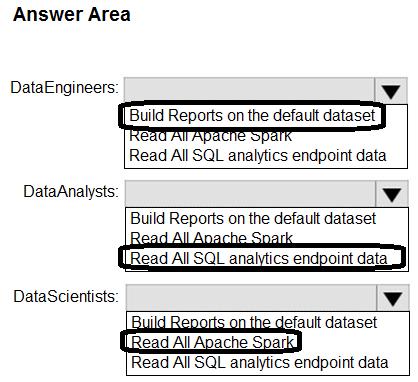Open the DataAnalysts dropdown arrow
Viewport: 418px width, 382px height.
click(392, 194)
